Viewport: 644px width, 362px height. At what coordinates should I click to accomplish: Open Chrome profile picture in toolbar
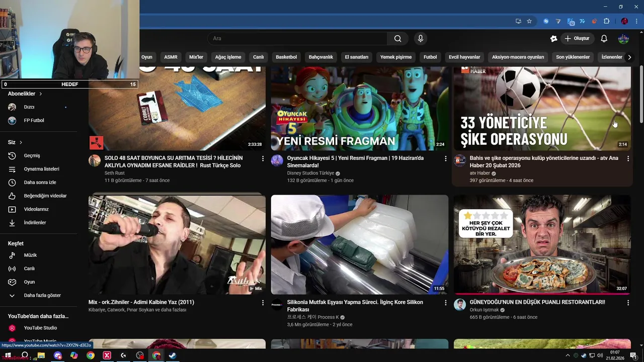(x=624, y=21)
